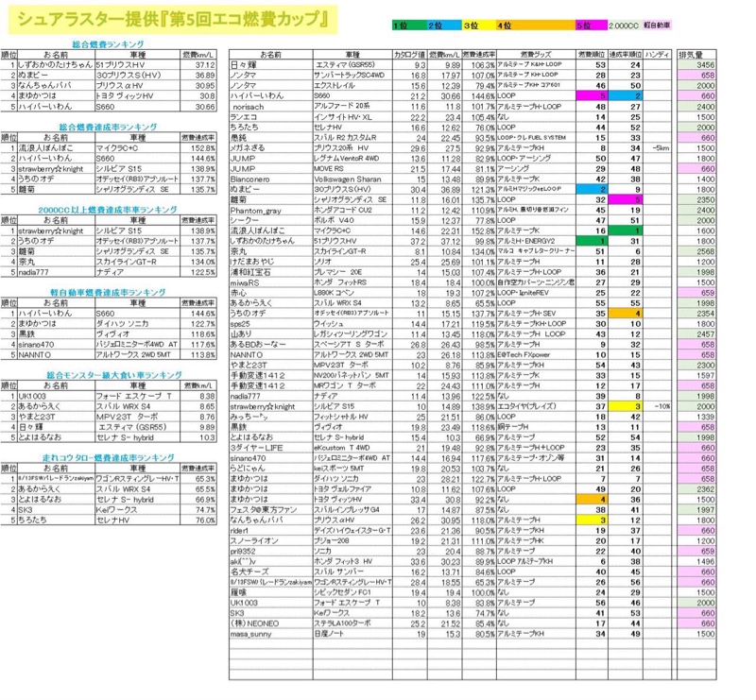The image size is (756, 700).
Task: Click the 排気量 column header
Action: pos(696,55)
